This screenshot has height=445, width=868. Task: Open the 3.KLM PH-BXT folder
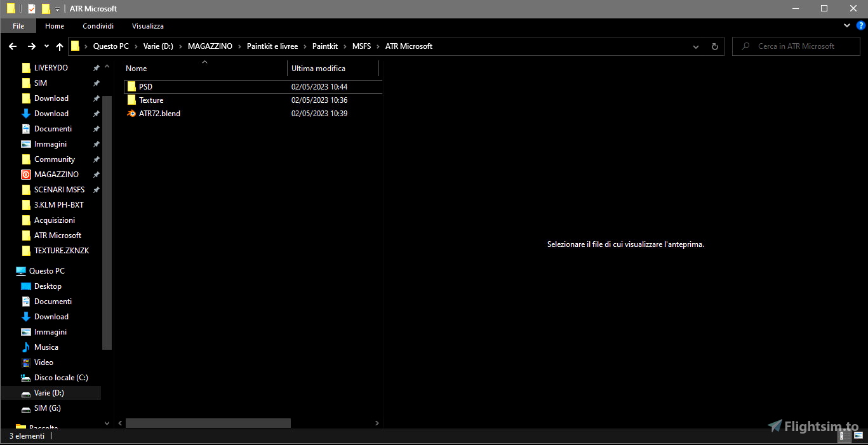(59, 205)
